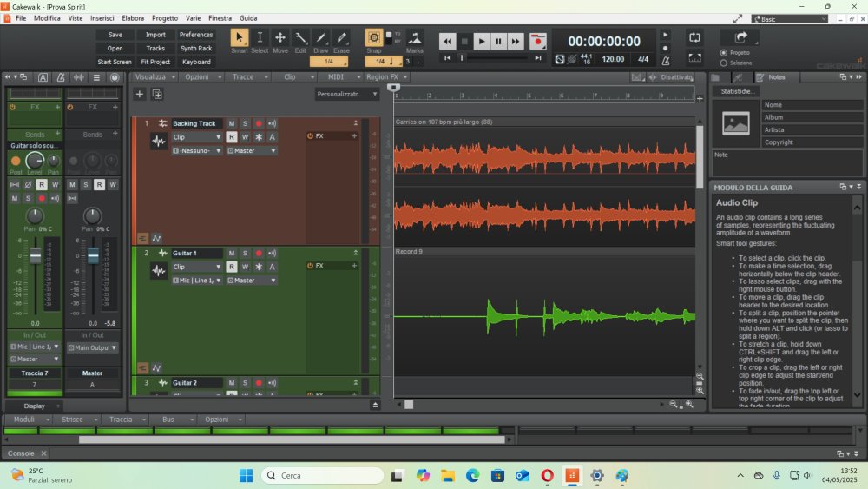Open the Synth Rack
868x489 pixels.
point(196,48)
